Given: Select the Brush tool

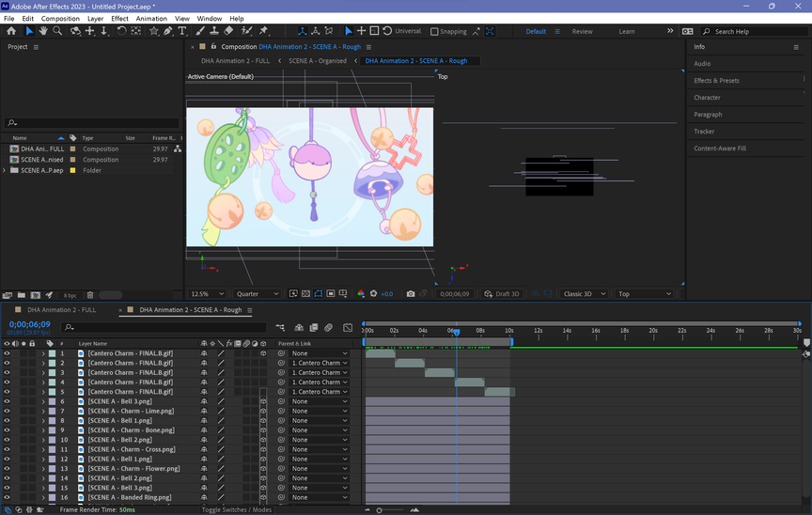Looking at the screenshot, I should [x=200, y=31].
